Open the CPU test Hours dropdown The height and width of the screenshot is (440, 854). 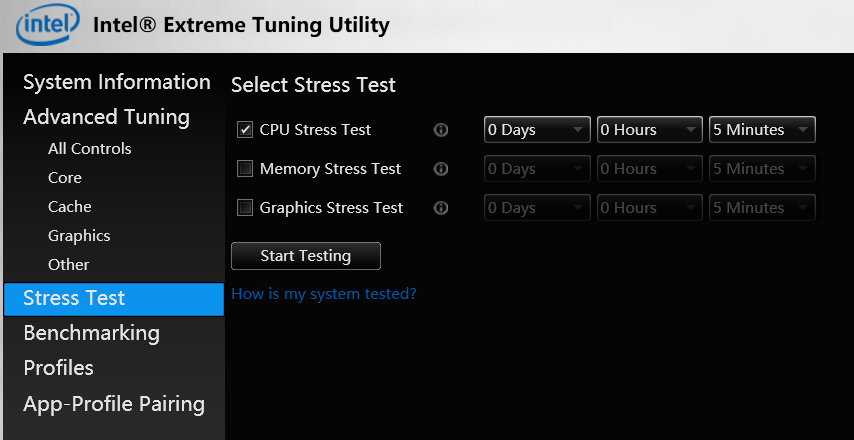(x=650, y=130)
